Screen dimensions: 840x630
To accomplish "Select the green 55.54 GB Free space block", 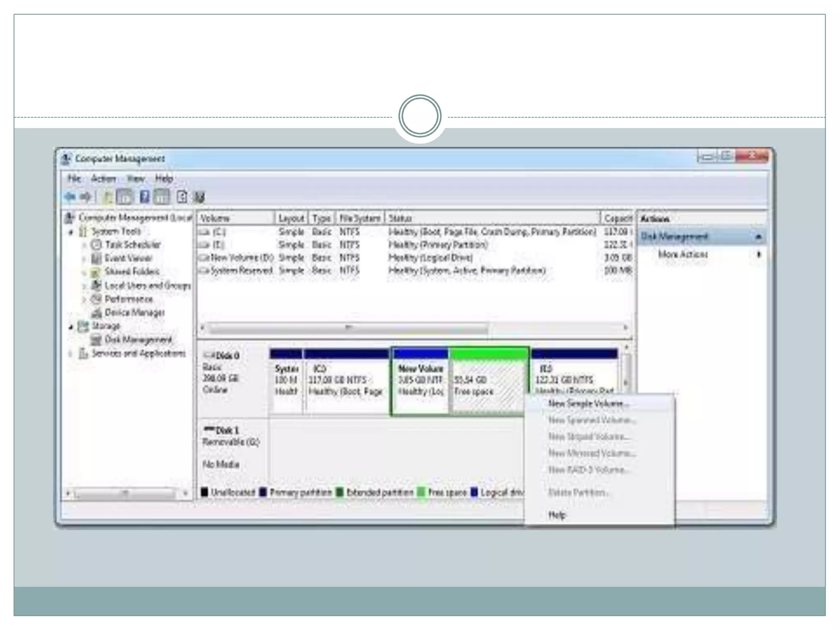I will (x=488, y=386).
